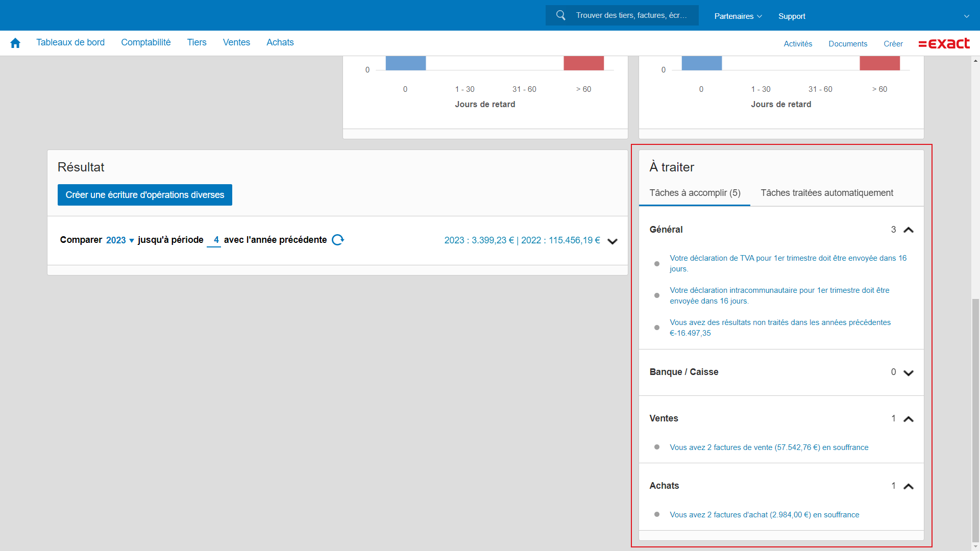Image resolution: width=980 pixels, height=551 pixels.
Task: Open the 2 factures de vente link
Action: point(769,447)
